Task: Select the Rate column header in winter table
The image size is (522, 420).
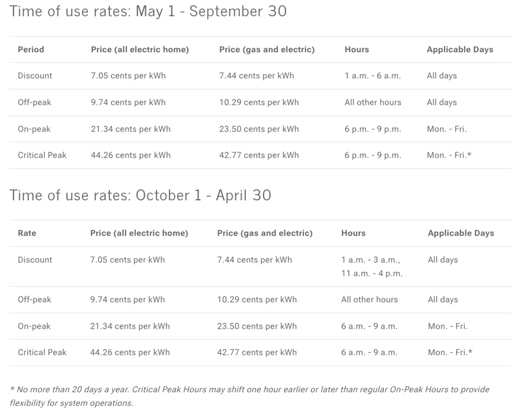Action: coord(27,233)
